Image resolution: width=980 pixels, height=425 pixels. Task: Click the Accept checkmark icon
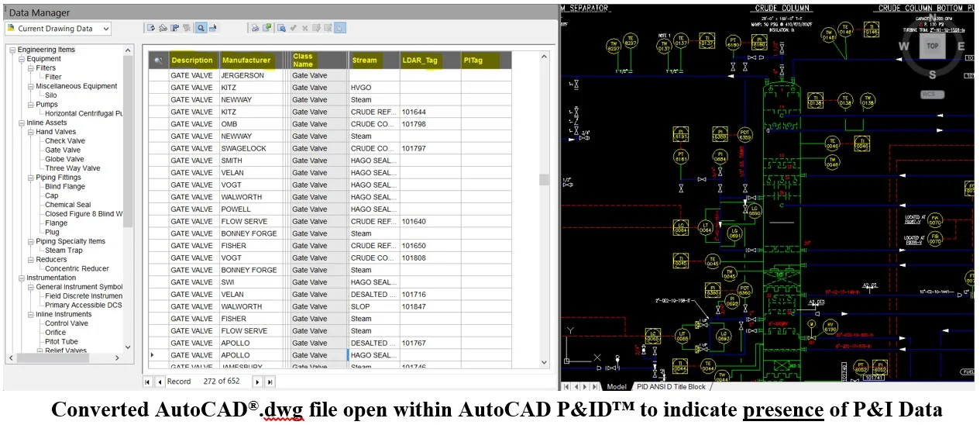[x=293, y=28]
